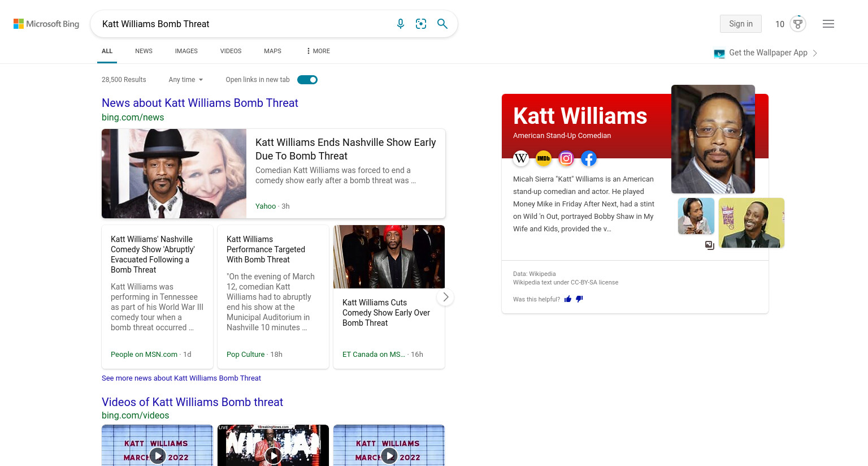Open top news story hat photo
This screenshot has height=466, width=868.
(x=174, y=174)
